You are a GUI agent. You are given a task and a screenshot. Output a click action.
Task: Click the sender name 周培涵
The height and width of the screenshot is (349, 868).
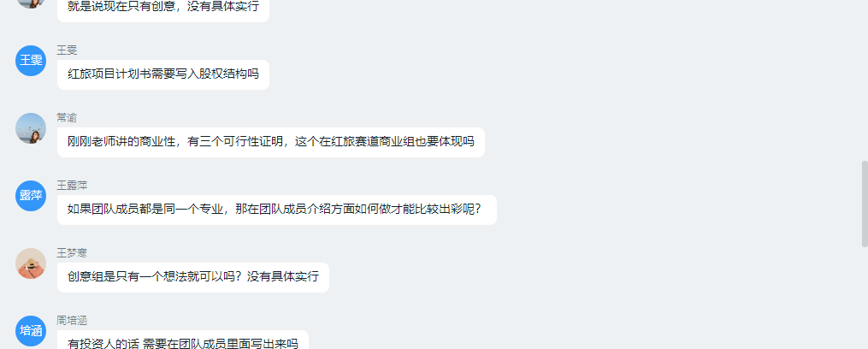point(72,321)
